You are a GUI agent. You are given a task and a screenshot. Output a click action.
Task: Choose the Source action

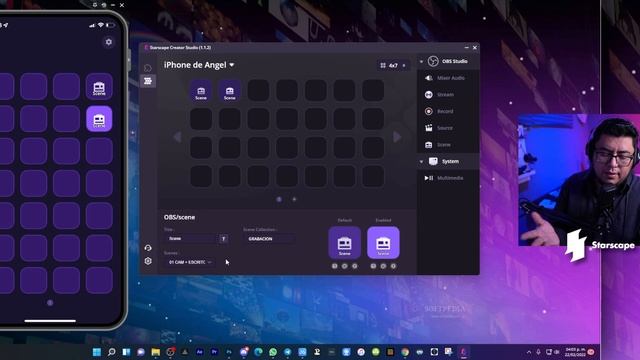coord(448,128)
